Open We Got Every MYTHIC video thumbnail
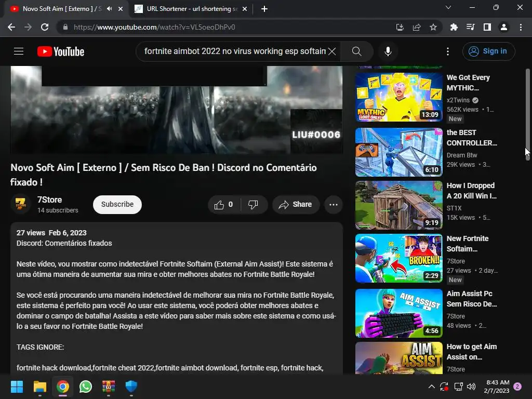Screen dimensions: 532x399 tap(398, 97)
